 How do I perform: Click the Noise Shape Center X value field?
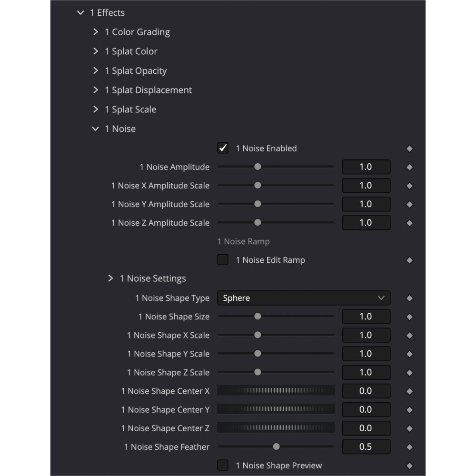366,391
